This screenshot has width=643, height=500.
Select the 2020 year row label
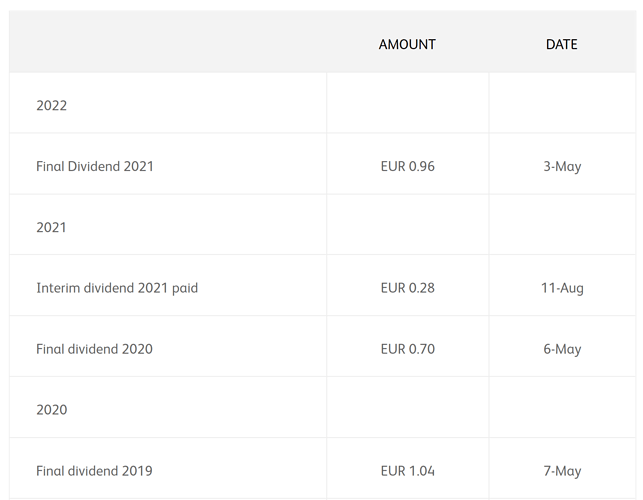pyautogui.click(x=51, y=410)
